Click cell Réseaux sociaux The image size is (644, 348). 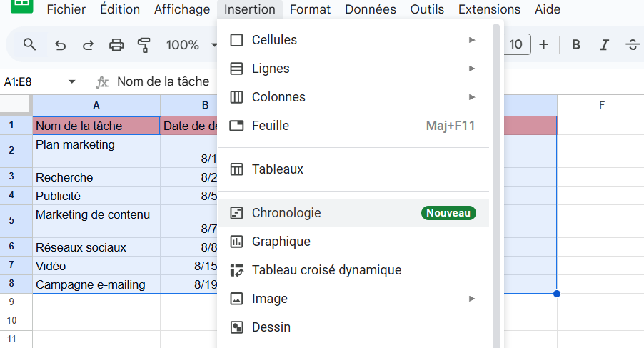click(x=96, y=247)
